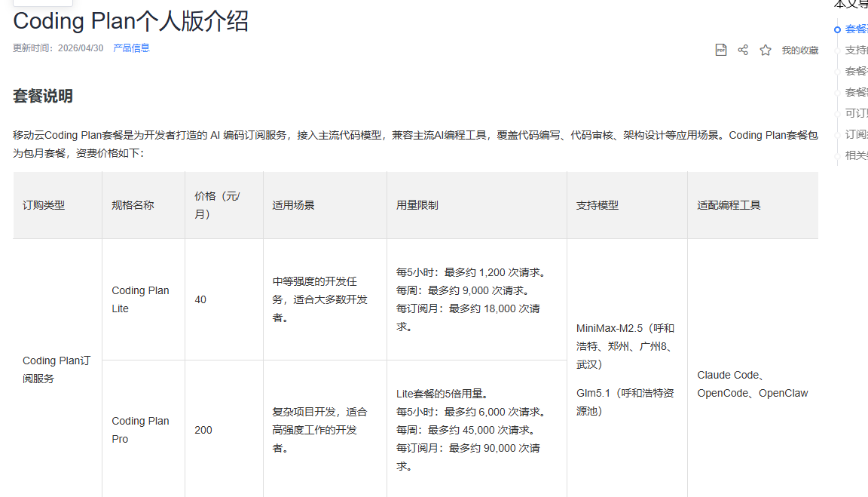Screen dimensions: 868x497
Task: Select the outline item starting 可订
Action: tap(856, 113)
